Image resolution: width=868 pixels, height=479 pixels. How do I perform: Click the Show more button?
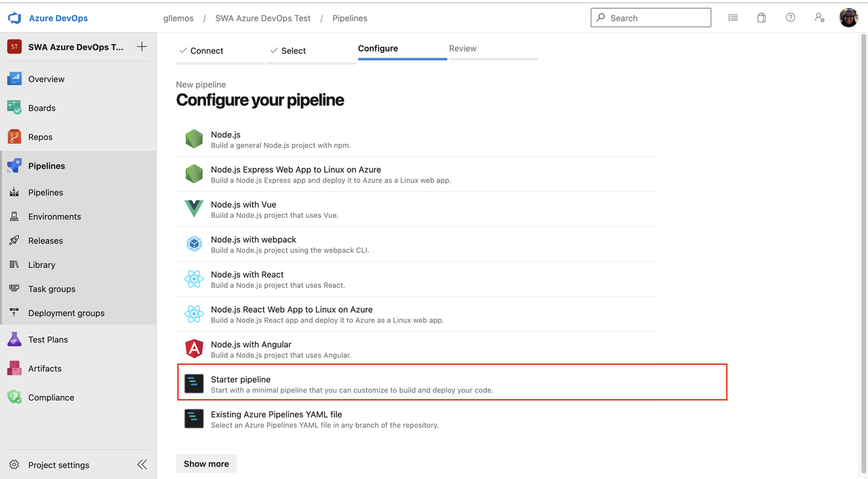pos(206,464)
